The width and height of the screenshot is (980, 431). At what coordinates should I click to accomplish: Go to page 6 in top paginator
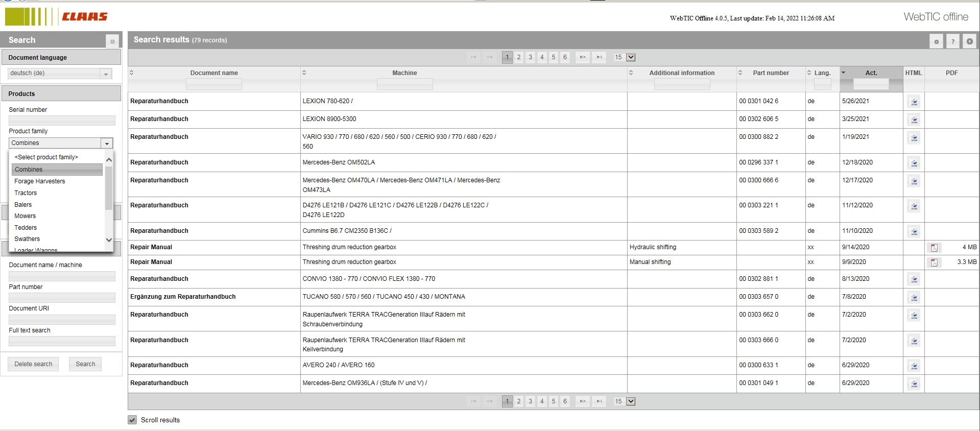565,57
